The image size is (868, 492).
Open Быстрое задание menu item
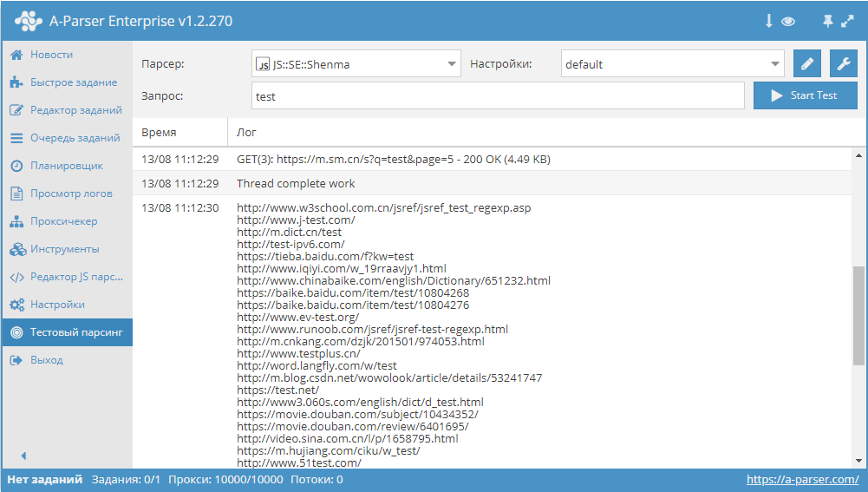67,82
